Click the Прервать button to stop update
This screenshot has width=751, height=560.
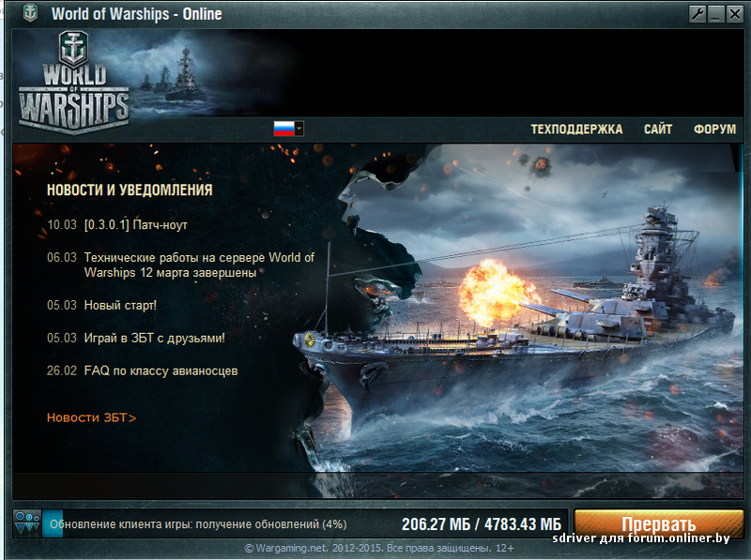[659, 523]
